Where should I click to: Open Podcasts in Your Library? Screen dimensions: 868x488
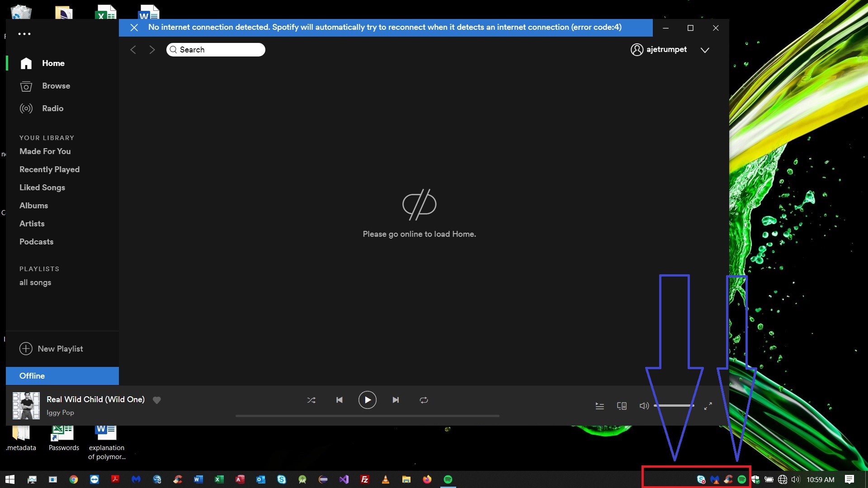click(x=36, y=242)
